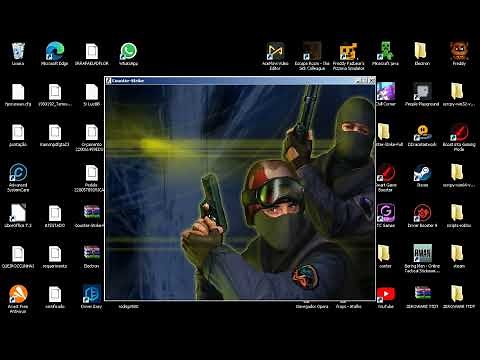480x360 pixels.
Task: Select Boring Man Online Tactical Stickman icon
Action: point(422,253)
